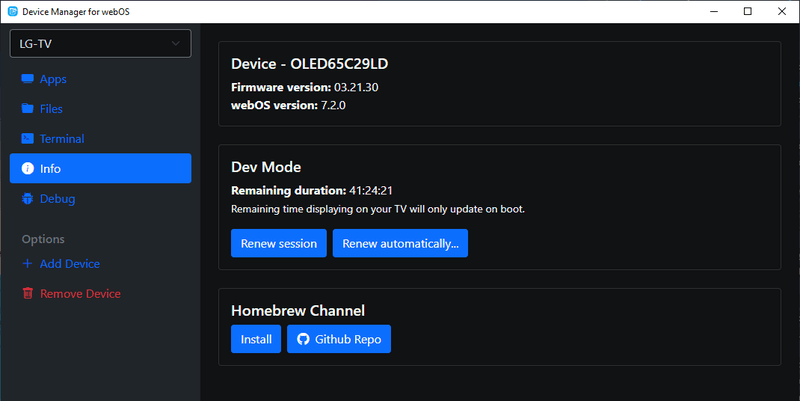This screenshot has height=401, width=800.
Task: Click the plus icon beside Add Device
Action: (28, 263)
